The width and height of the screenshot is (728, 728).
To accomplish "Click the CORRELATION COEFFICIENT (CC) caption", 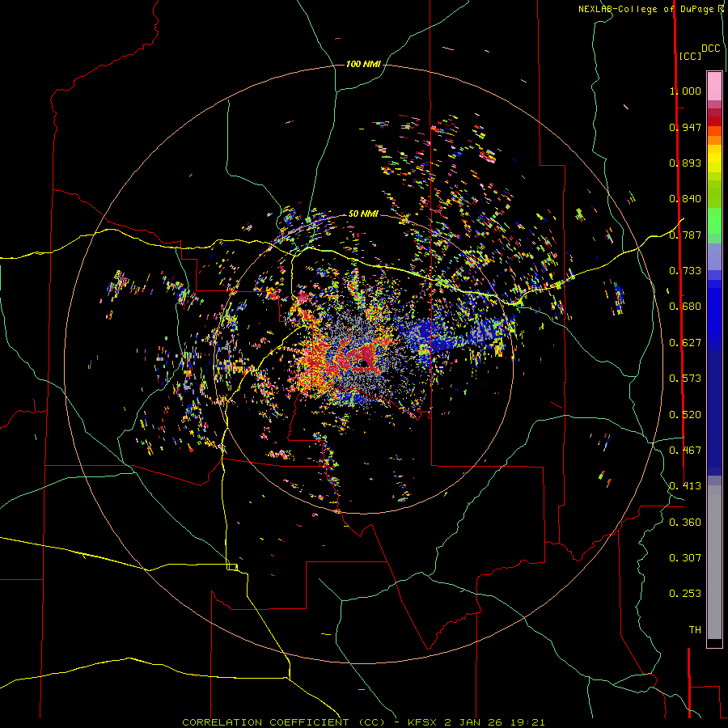I will (x=283, y=722).
